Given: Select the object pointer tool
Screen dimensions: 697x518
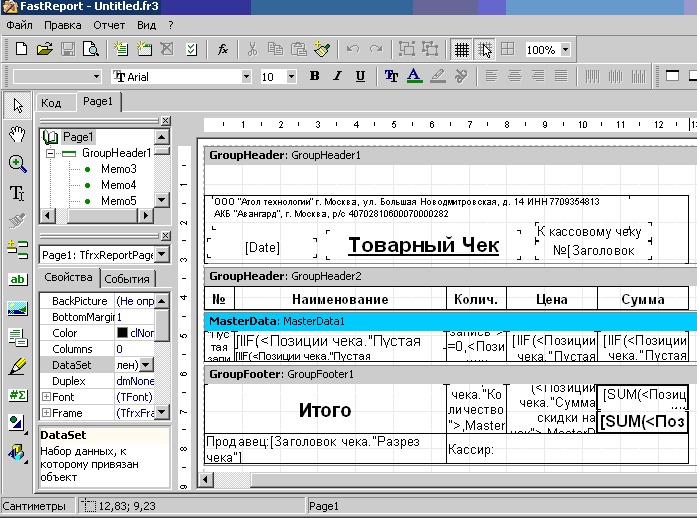Looking at the screenshot, I should click(17, 105).
